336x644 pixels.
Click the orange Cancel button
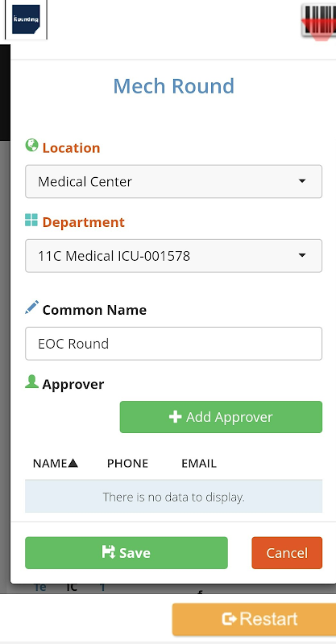[287, 553]
